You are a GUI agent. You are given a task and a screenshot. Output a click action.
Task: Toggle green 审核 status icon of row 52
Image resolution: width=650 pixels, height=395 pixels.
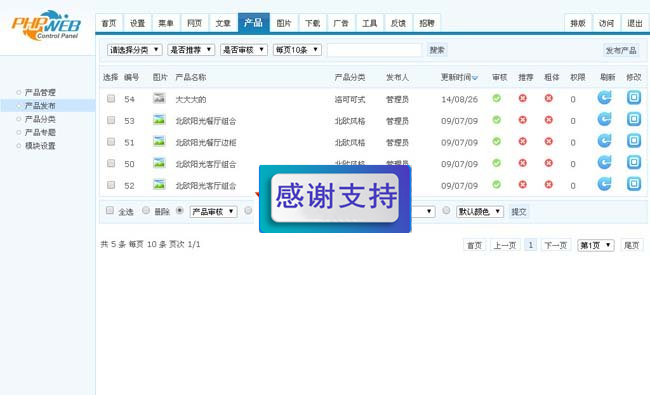click(497, 184)
